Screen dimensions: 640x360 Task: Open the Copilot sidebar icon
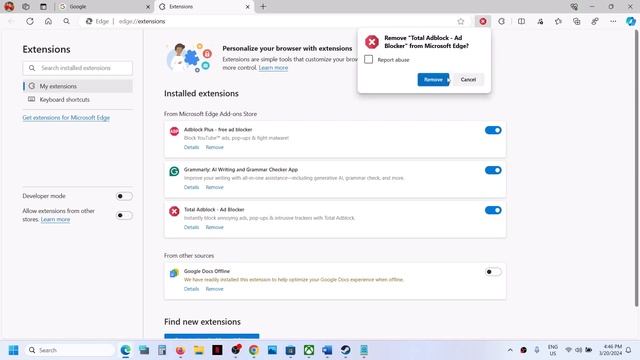tap(631, 21)
